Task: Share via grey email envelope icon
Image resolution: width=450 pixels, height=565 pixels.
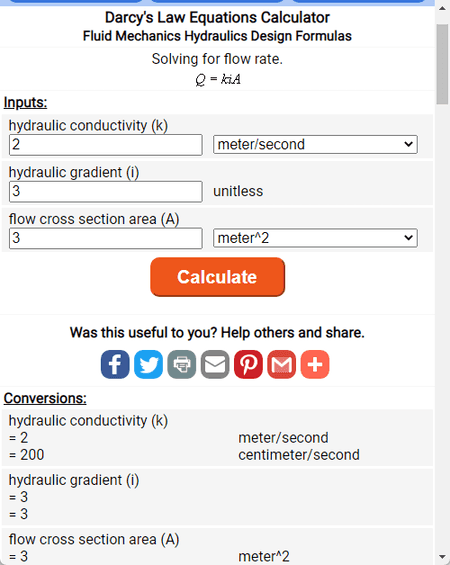Action: point(215,364)
